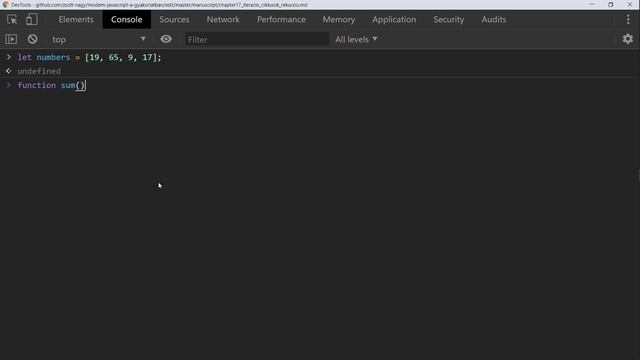Click the 'undefined' result line
The width and height of the screenshot is (640, 360).
[x=39, y=71]
